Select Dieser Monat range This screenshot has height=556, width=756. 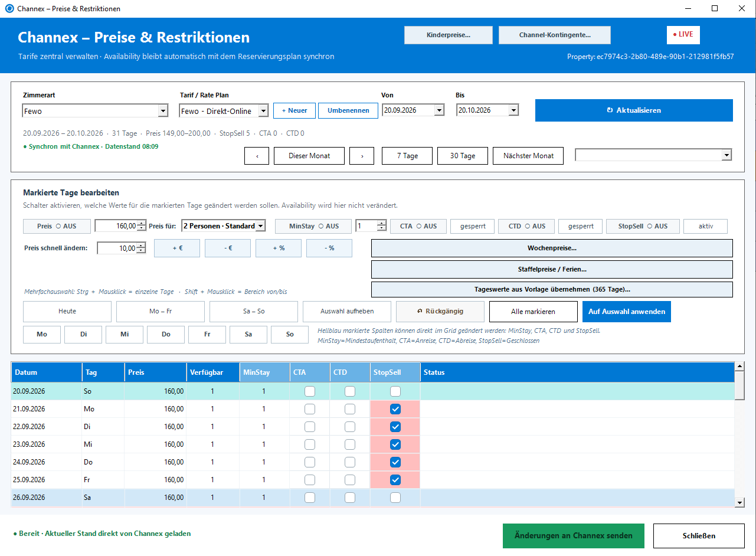point(309,156)
